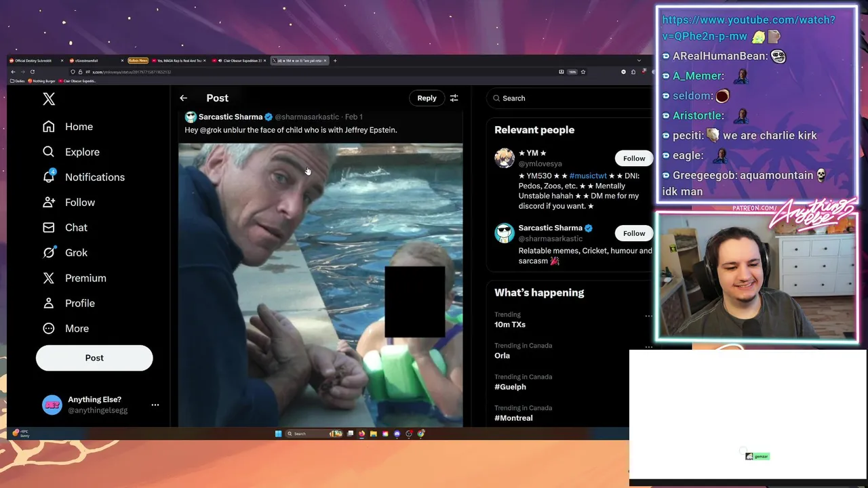Click browser back button
The height and width of the screenshot is (488, 868).
point(13,72)
